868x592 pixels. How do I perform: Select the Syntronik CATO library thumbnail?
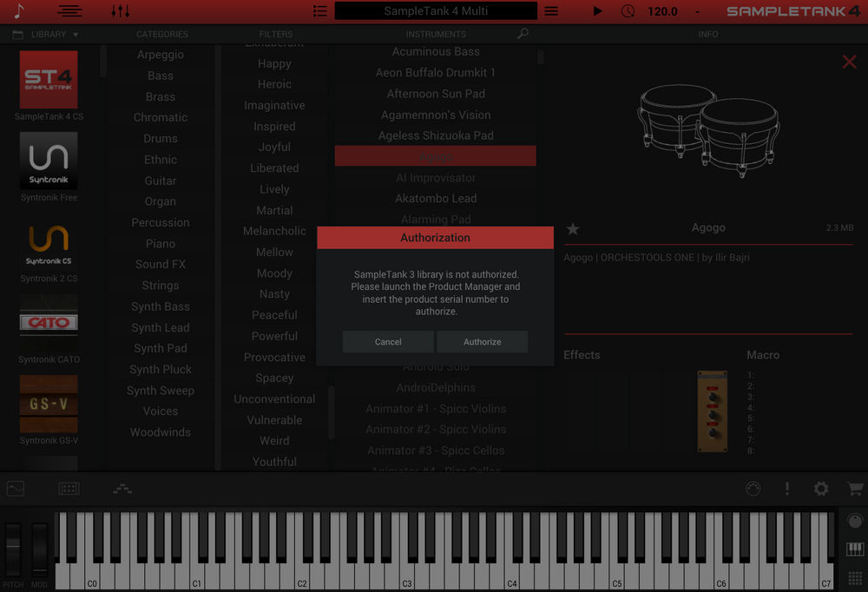pyautogui.click(x=48, y=322)
